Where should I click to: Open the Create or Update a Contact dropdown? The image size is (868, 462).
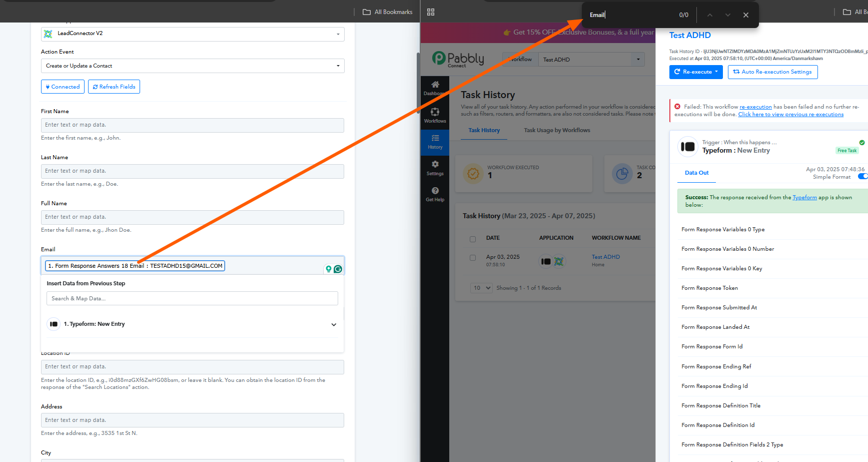pyautogui.click(x=193, y=66)
